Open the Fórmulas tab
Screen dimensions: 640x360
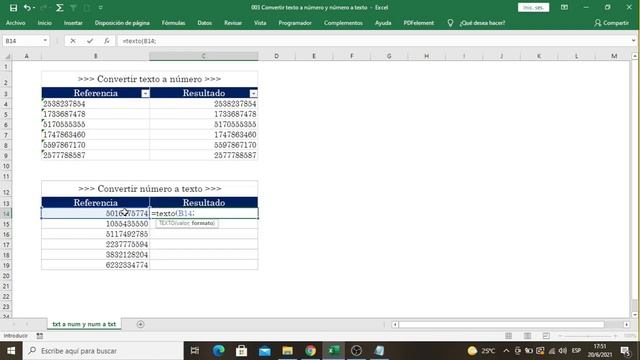173,23
